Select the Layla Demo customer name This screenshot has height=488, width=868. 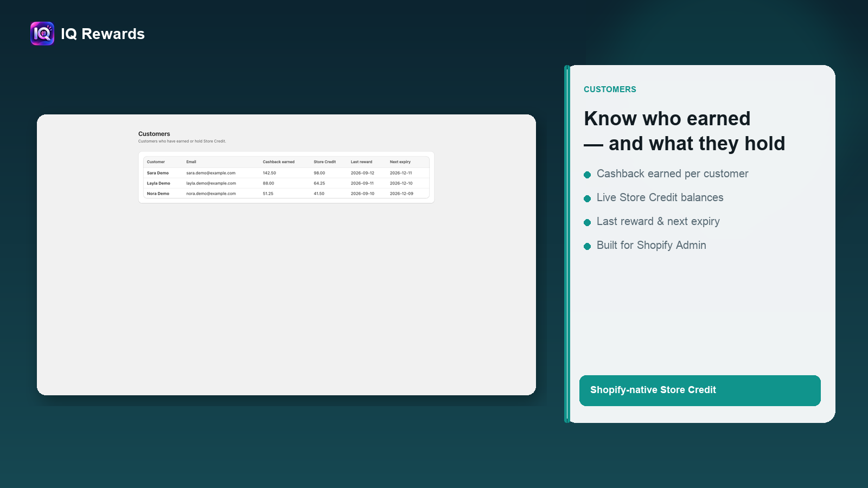[158, 183]
